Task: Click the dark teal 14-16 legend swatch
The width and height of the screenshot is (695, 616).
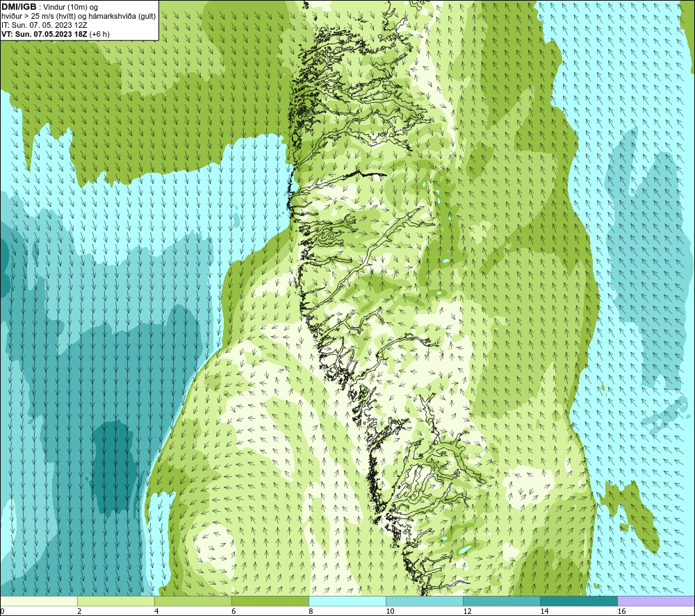Action: tap(579, 601)
